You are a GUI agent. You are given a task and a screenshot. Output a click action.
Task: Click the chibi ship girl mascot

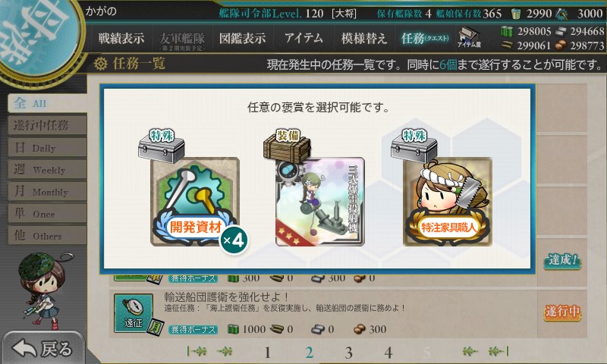click(42, 290)
